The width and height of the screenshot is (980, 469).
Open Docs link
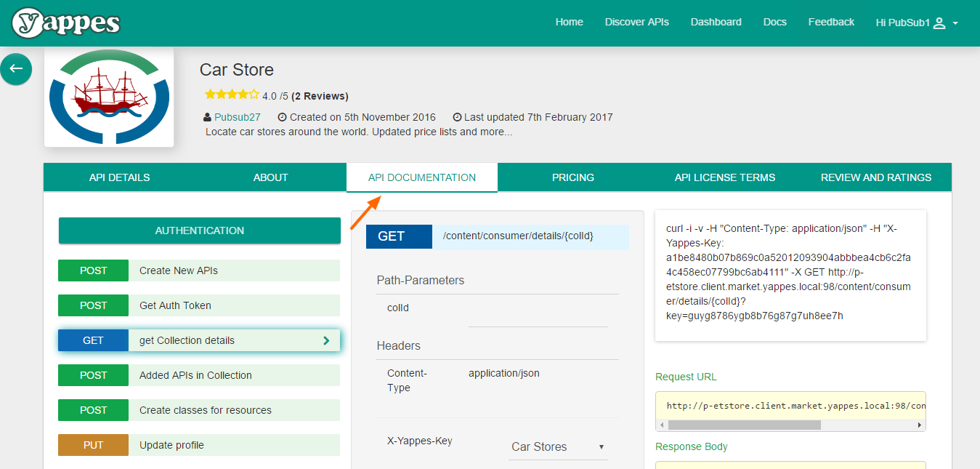coord(775,22)
